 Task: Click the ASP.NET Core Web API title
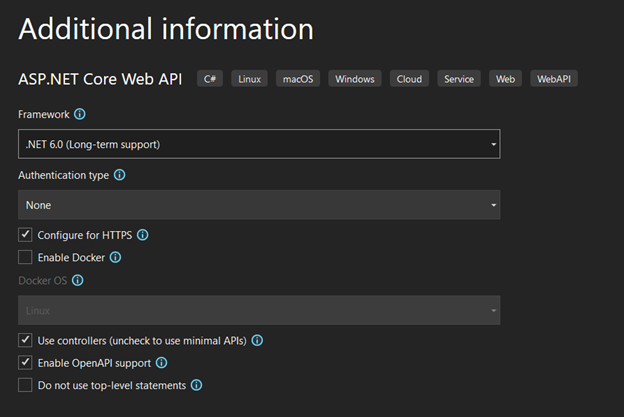coord(100,79)
